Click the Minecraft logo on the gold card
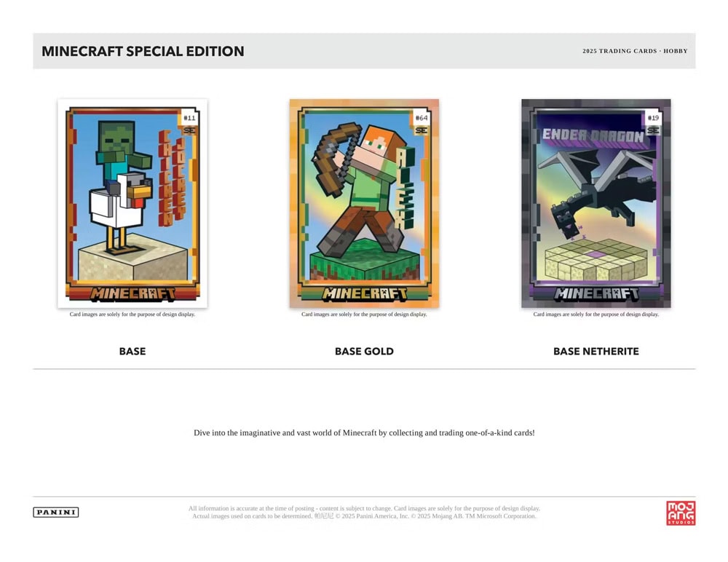 point(365,293)
